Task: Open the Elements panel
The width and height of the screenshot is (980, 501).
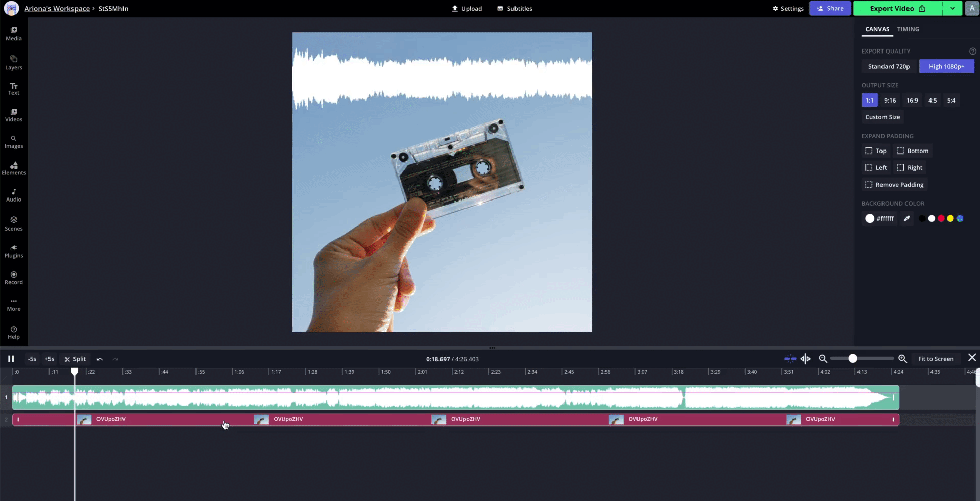Action: pos(14,168)
